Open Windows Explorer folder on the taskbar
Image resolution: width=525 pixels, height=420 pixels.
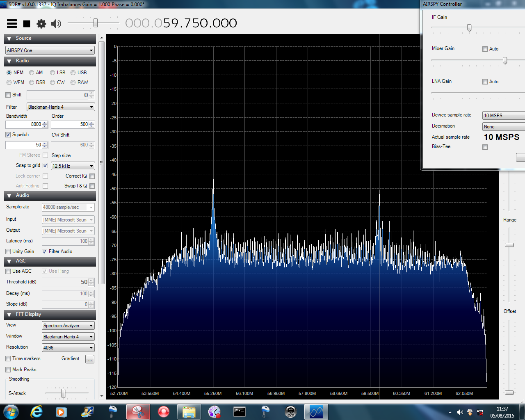pyautogui.click(x=189, y=411)
